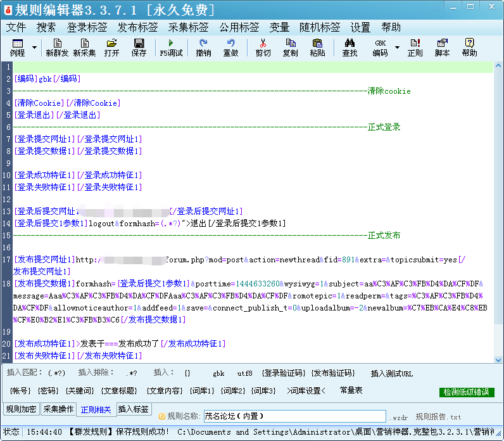This screenshot has height=441, width=504.
Task: Insert {词库1} variable
Action: tap(201, 390)
